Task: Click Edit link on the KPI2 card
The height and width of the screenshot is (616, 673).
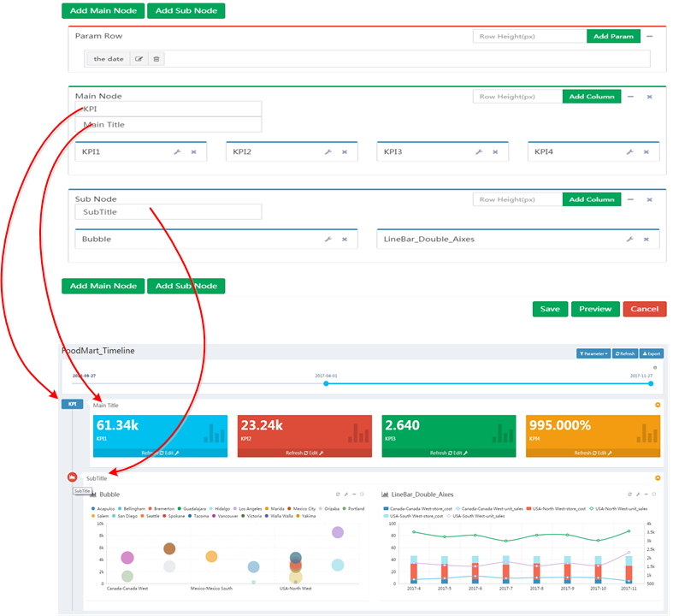Action: 316,453
